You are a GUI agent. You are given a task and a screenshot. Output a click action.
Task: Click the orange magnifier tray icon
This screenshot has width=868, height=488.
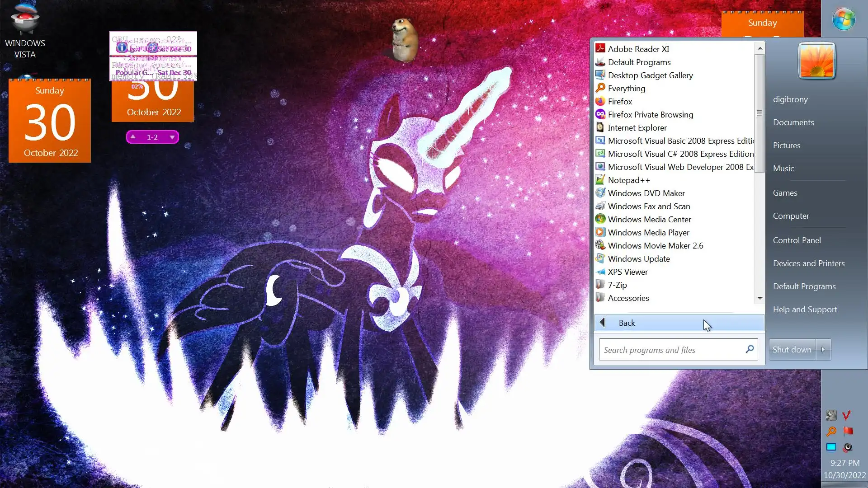click(831, 431)
